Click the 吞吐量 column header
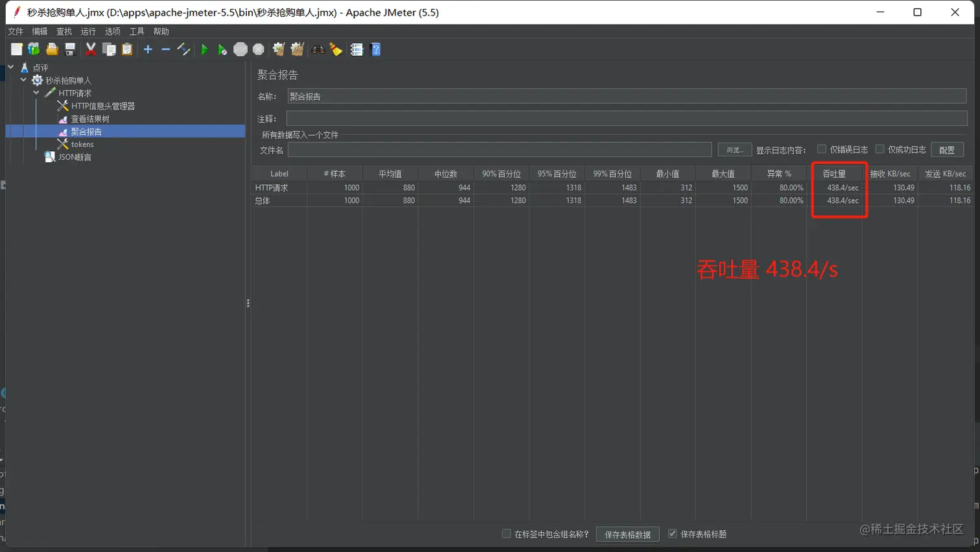The width and height of the screenshot is (980, 552). click(834, 174)
